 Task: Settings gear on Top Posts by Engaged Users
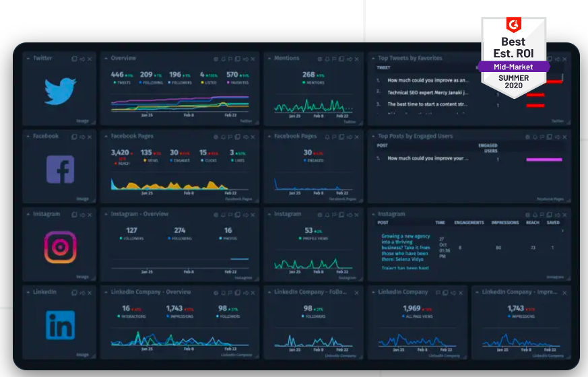pos(527,137)
